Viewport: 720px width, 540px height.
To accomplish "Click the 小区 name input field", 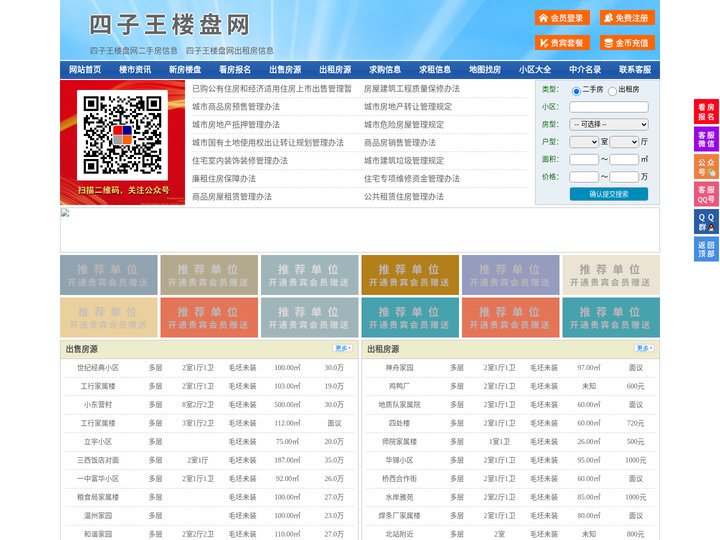I will coord(609,107).
